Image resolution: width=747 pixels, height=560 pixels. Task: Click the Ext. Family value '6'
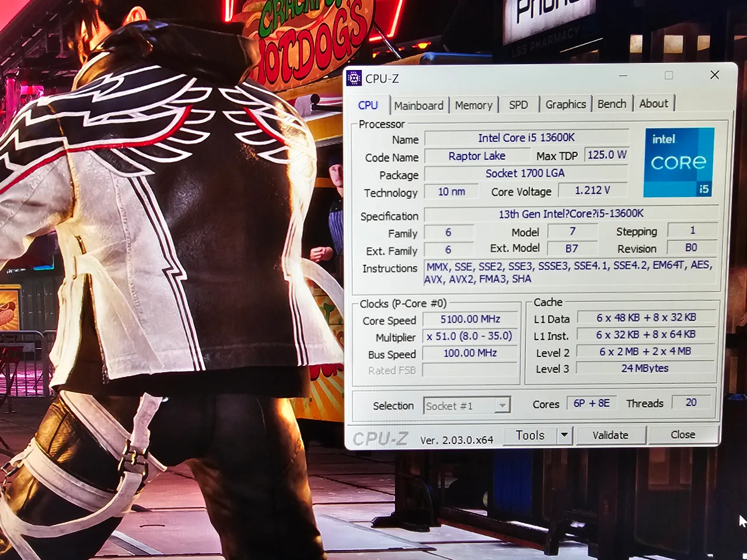(x=448, y=250)
